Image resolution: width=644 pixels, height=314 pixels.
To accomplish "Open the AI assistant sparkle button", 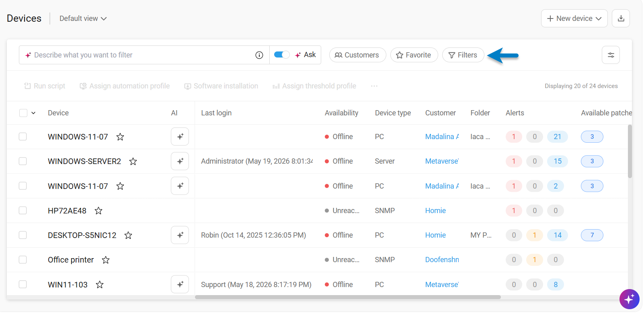I will click(629, 299).
